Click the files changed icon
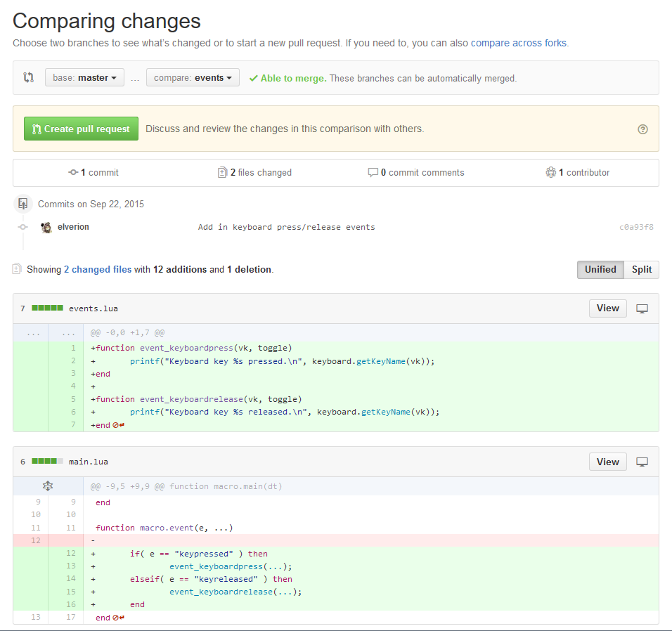 pos(222,173)
